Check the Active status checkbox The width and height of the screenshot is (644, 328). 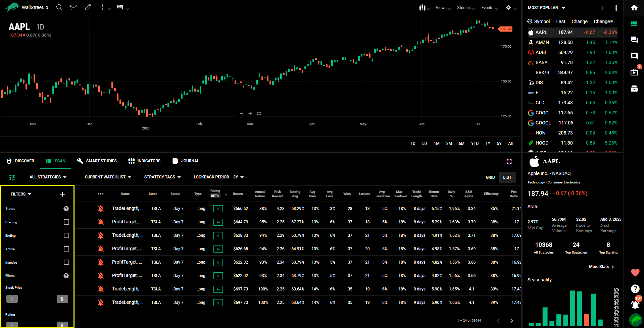click(x=66, y=249)
